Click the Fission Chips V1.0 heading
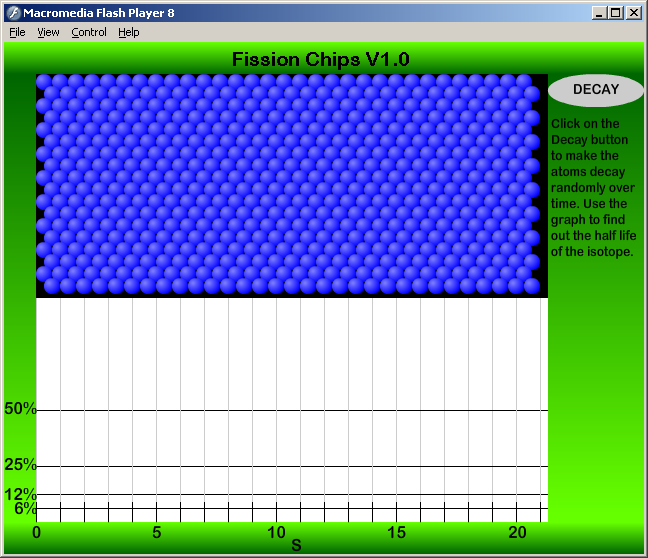The image size is (648, 558). (x=321, y=59)
